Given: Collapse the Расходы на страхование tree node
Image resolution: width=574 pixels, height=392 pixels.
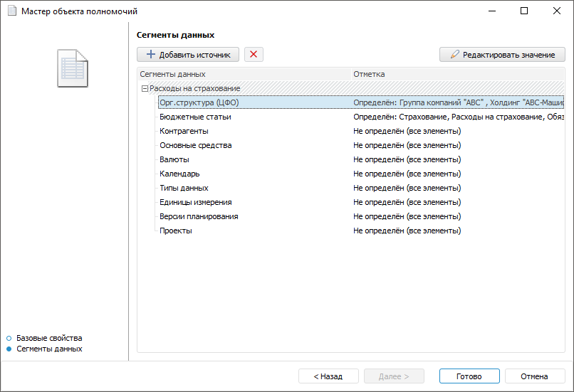Looking at the screenshot, I should pyautogui.click(x=145, y=89).
